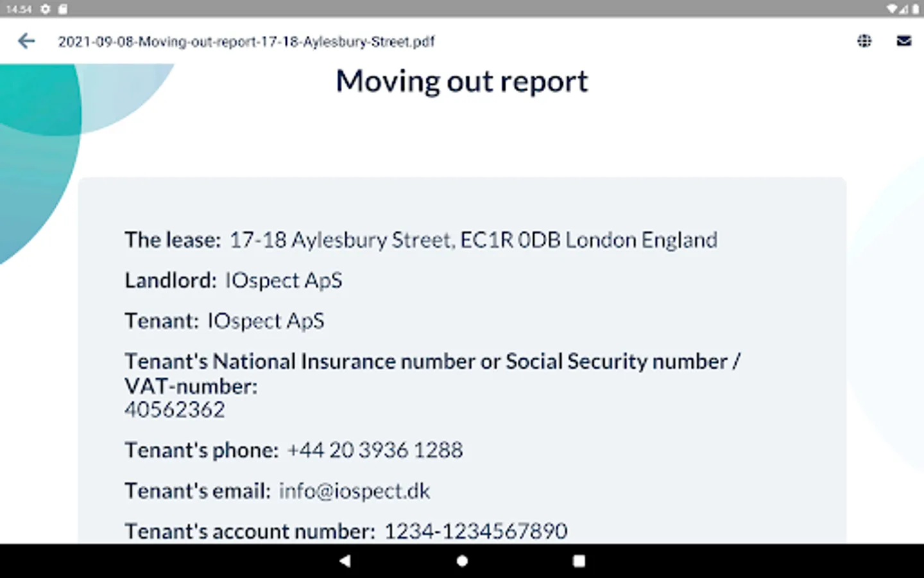Click the Tenant value IOspect ApS
Image resolution: width=924 pixels, height=578 pixels.
(x=266, y=321)
